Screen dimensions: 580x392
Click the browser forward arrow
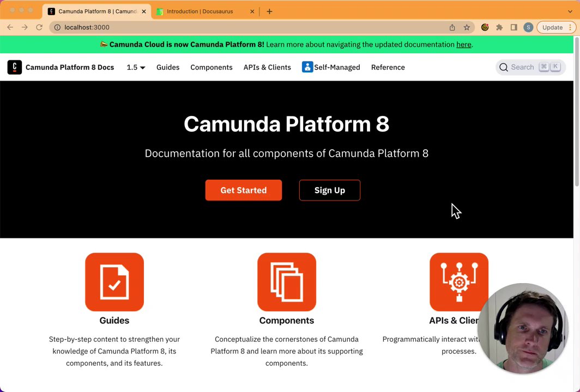(x=25, y=27)
